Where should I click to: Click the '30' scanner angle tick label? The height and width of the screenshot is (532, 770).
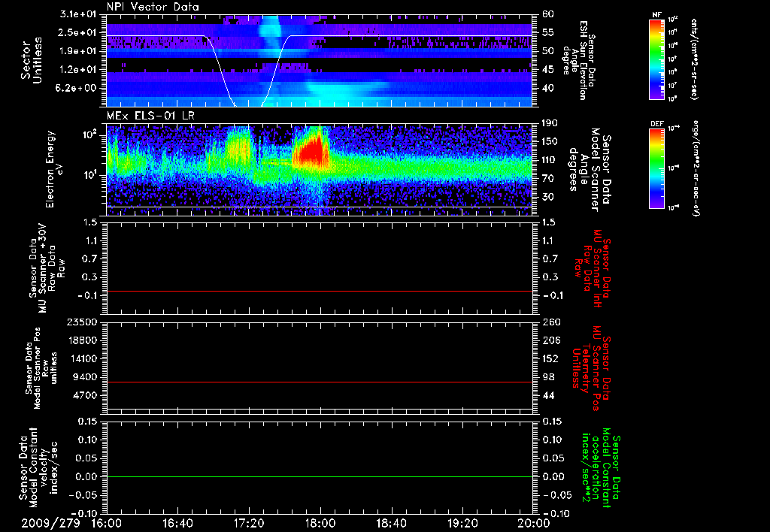(x=548, y=197)
